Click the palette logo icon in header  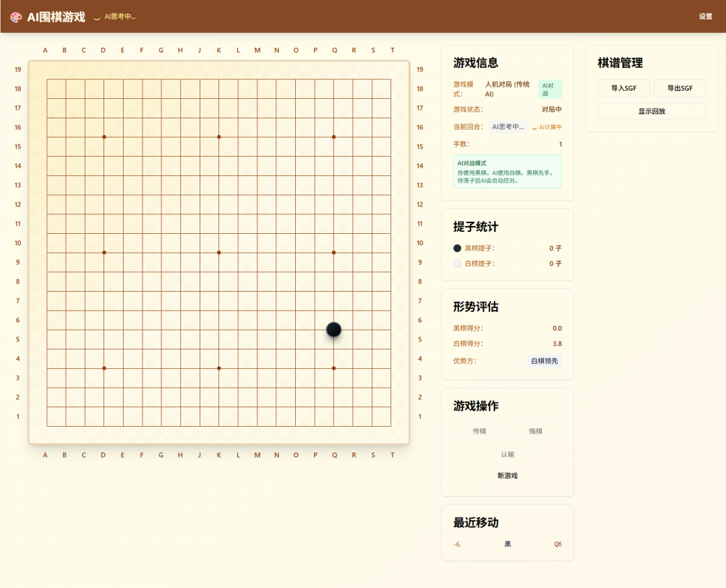(16, 17)
